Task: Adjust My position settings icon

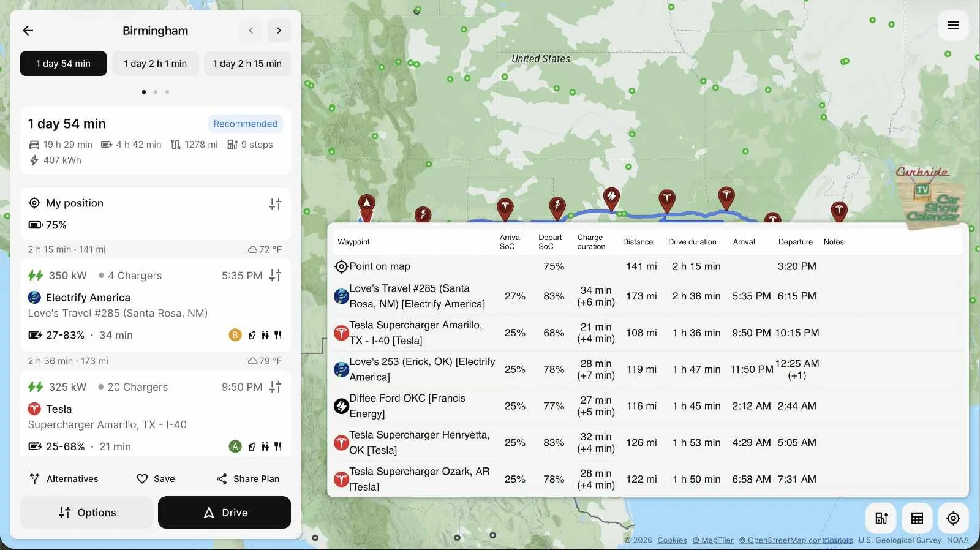Action: coord(276,204)
